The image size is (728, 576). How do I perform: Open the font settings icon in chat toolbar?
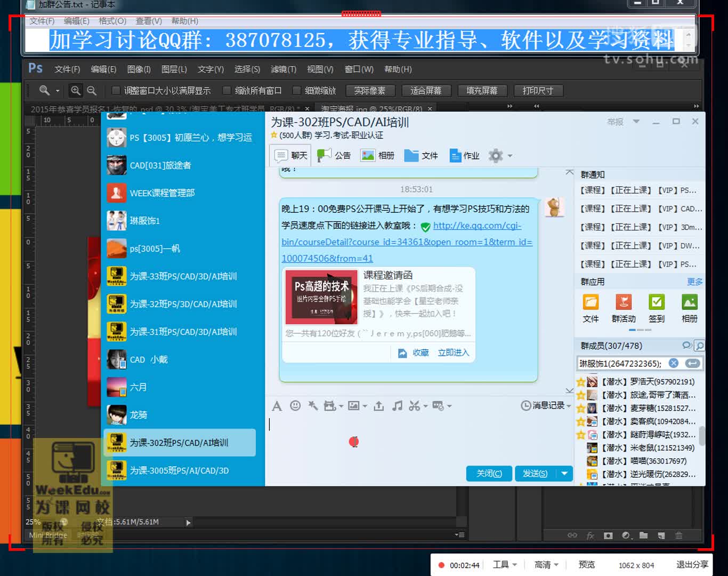[277, 406]
